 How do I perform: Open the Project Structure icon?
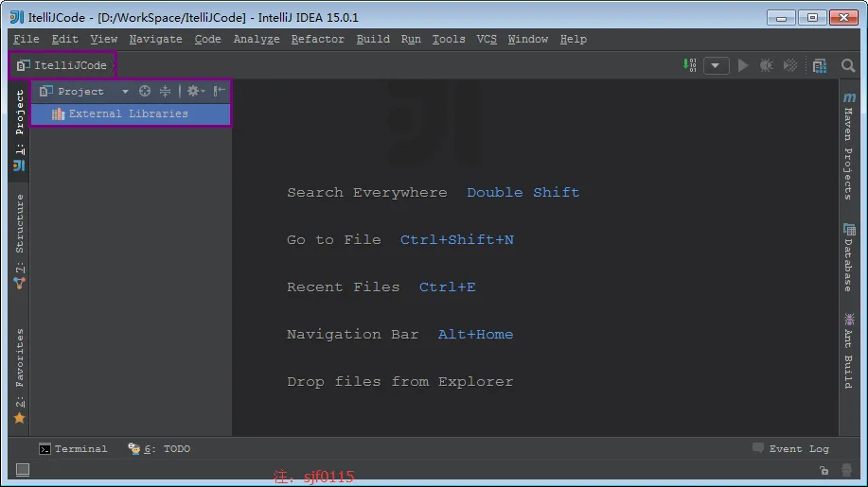coord(820,66)
